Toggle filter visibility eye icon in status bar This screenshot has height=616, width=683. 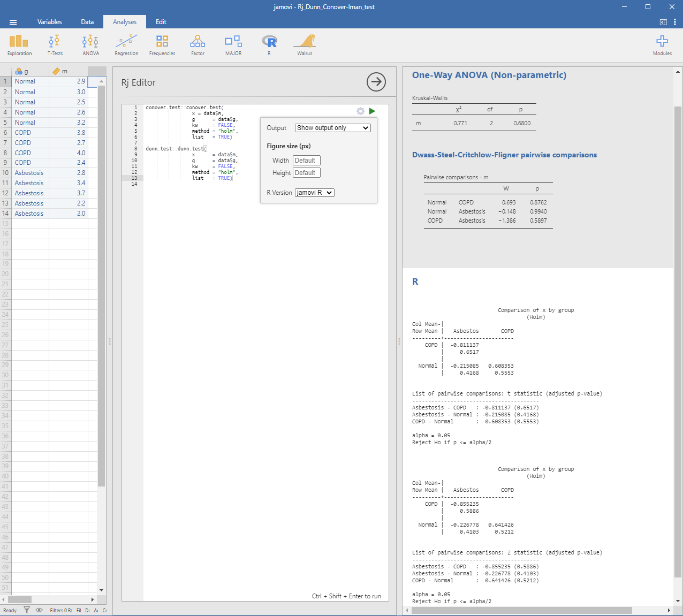point(39,610)
